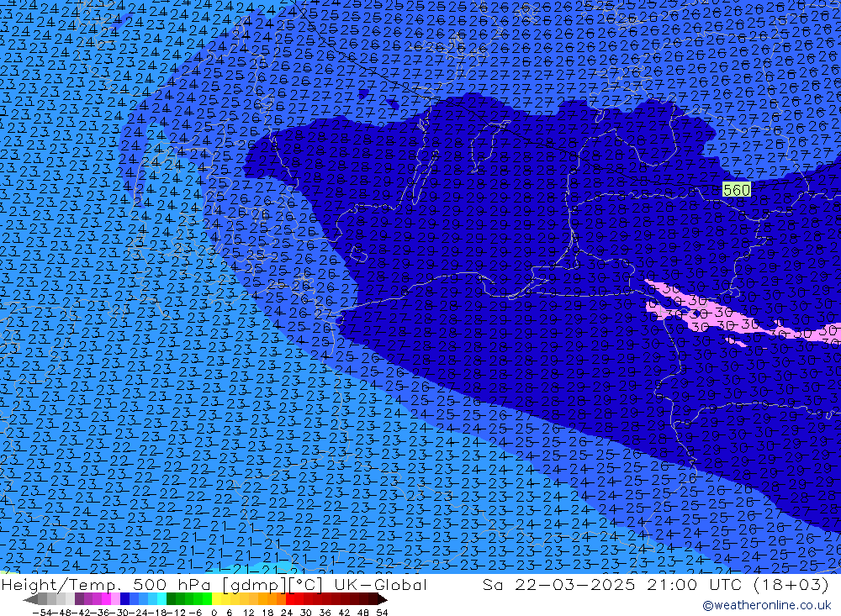
Task: Click the '0' value under the color scale
Action: point(214,613)
